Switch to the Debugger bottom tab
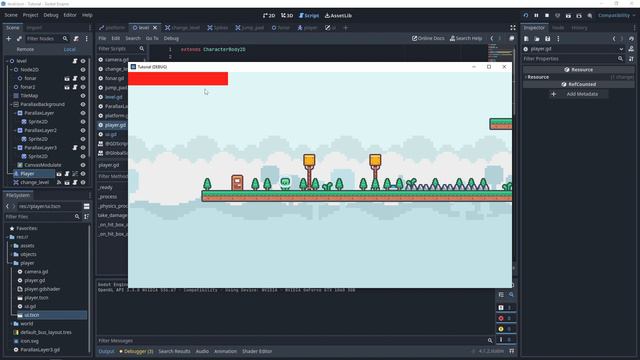The height and width of the screenshot is (360, 640). pos(136,351)
